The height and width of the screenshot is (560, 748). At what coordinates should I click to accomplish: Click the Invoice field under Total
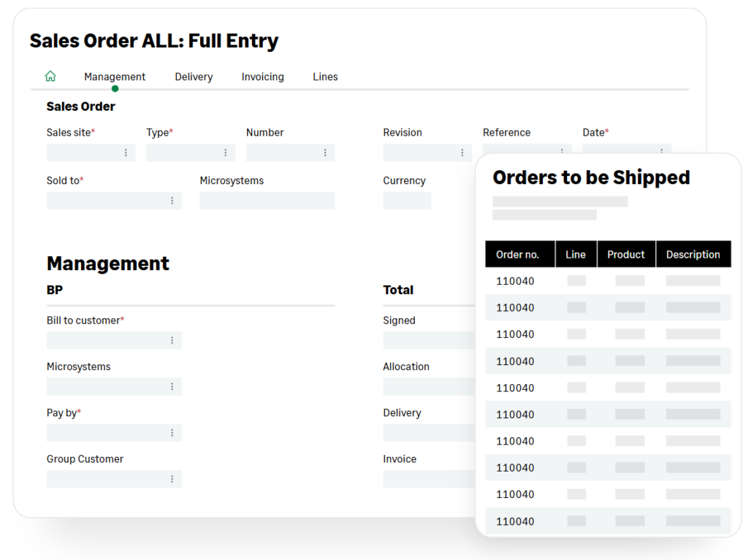coord(430,479)
